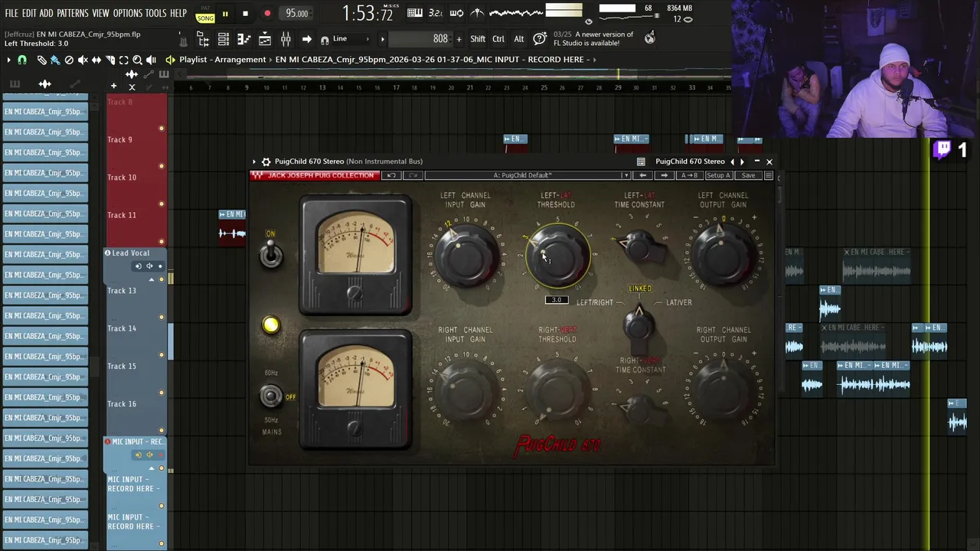Screen dimensions: 980x551
Task: Open PuigChild plugin settings gear
Action: pyautogui.click(x=266, y=161)
